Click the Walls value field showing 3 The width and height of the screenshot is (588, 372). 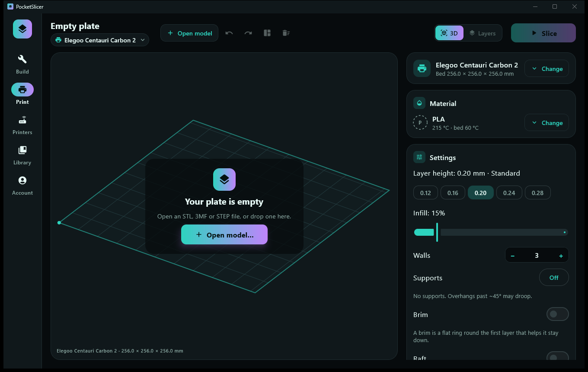537,256
